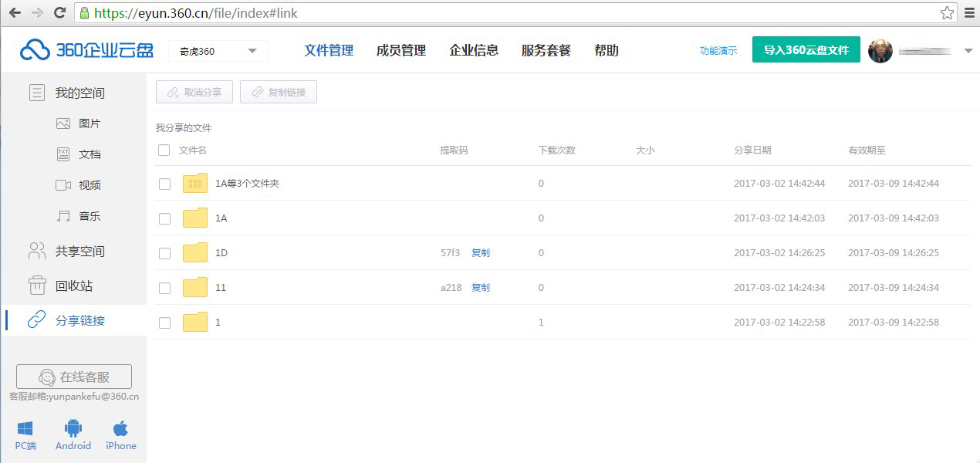Click 复制 next to code 57f3
This screenshot has width=980, height=463.
[481, 253]
